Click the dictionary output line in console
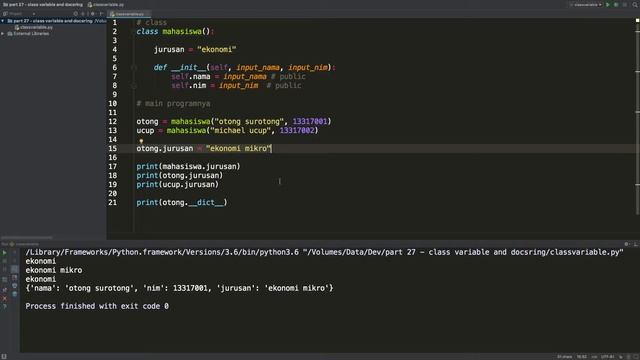Viewport: 640px width, 360px height. coord(179,288)
